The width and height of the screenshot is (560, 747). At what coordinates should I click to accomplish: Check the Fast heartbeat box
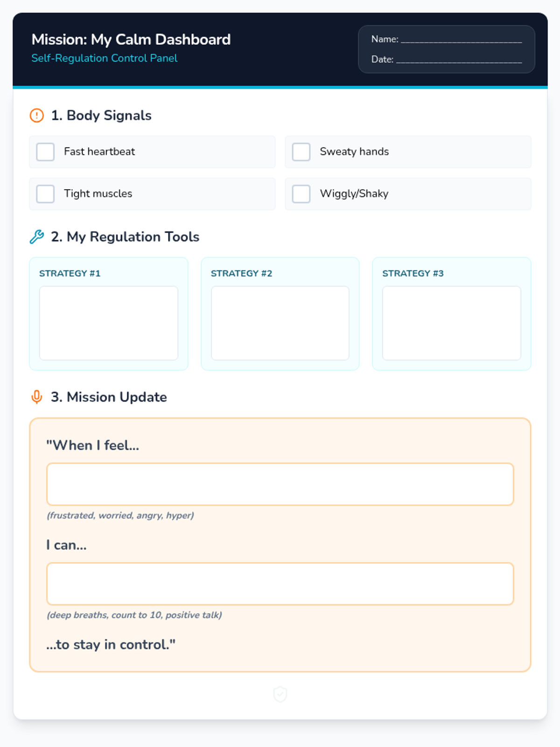pos(45,152)
